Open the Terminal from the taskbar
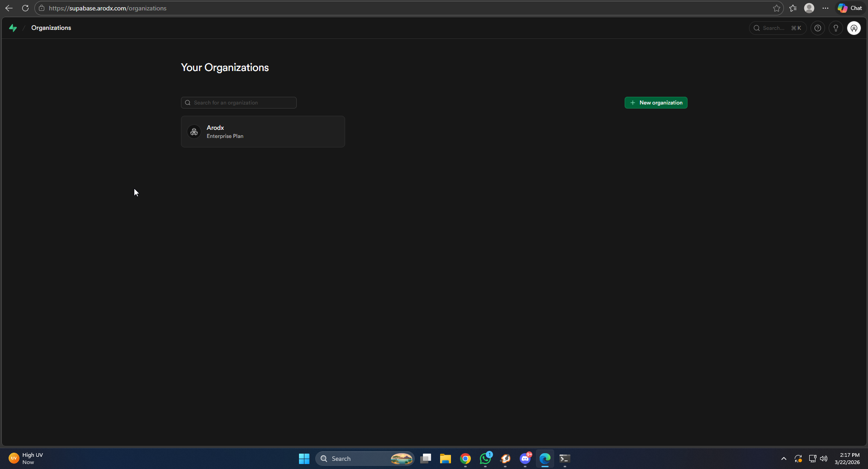The height and width of the screenshot is (469, 868). (565, 459)
